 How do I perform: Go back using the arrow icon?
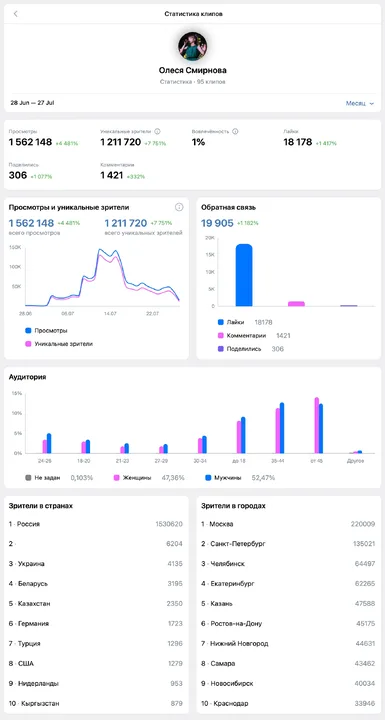click(15, 14)
